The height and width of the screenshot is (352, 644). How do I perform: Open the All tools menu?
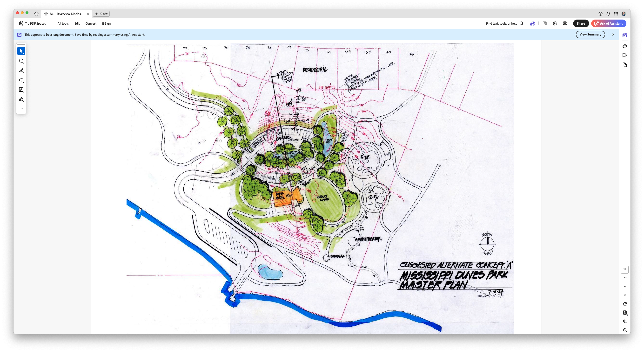[x=63, y=23]
